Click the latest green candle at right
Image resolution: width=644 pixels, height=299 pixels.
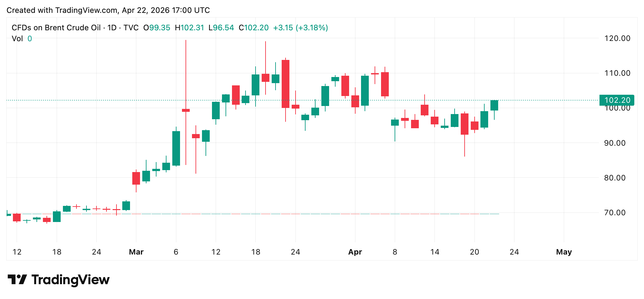[494, 105]
